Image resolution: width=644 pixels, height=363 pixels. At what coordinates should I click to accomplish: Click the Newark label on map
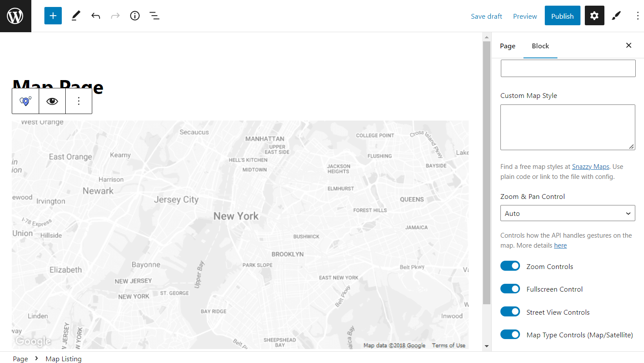pyautogui.click(x=98, y=191)
